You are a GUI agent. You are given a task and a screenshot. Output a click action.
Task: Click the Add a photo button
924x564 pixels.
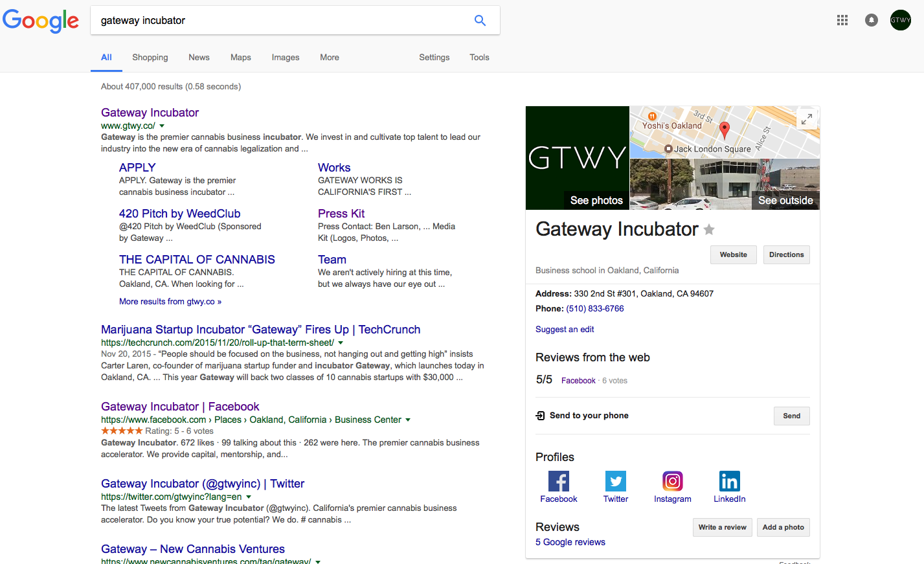(783, 527)
